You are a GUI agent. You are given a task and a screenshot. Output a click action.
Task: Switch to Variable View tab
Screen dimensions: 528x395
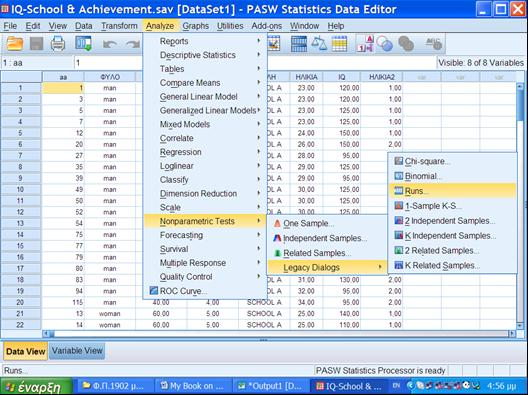[77, 351]
